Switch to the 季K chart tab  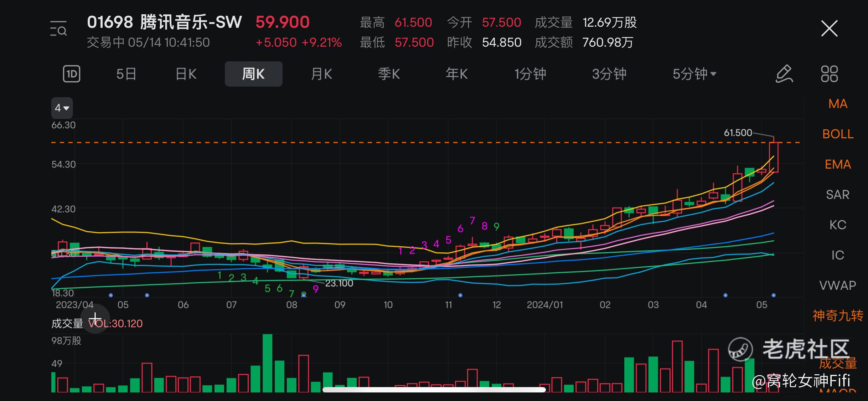click(389, 74)
